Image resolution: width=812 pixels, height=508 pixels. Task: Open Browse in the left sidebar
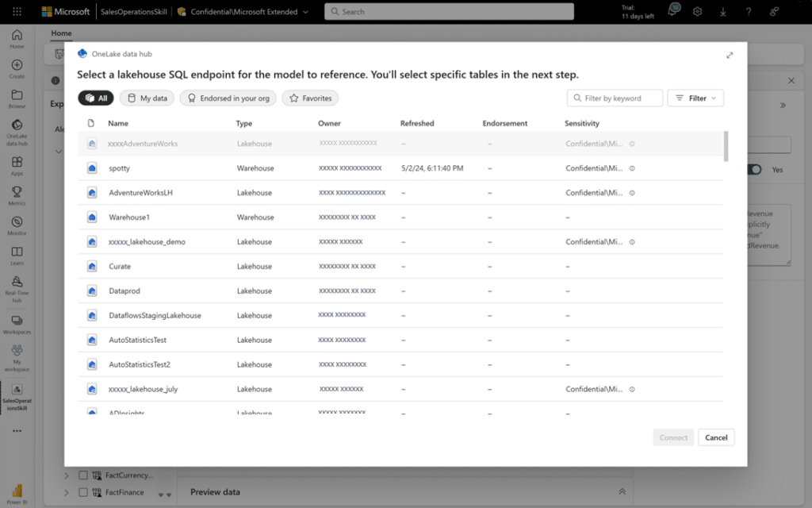click(x=17, y=99)
